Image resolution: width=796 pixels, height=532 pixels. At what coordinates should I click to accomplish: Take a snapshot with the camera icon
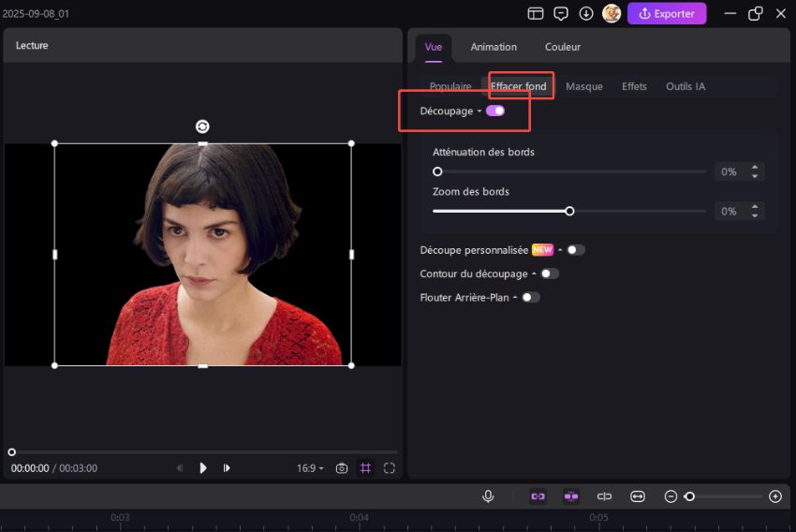(342, 468)
